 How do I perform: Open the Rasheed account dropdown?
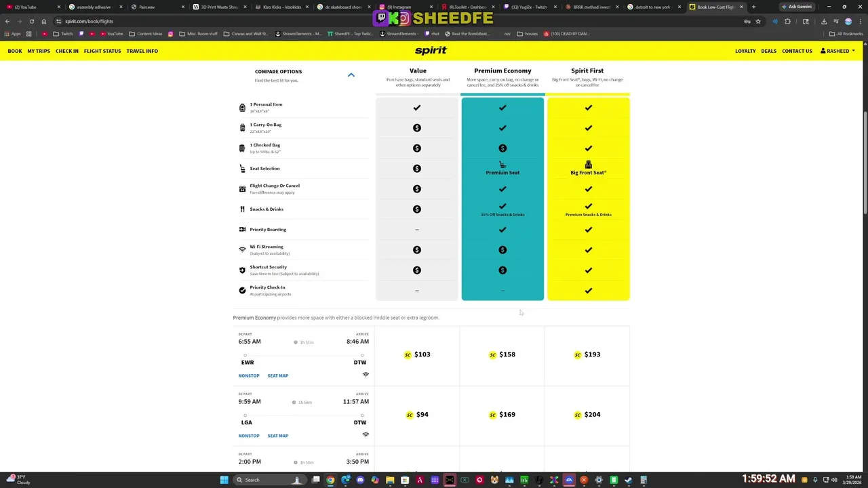pos(837,51)
